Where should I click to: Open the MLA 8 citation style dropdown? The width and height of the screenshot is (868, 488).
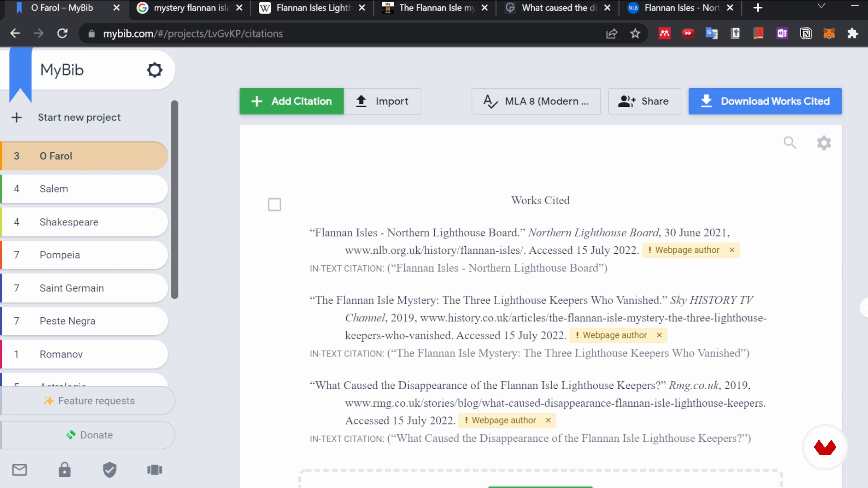click(x=536, y=101)
